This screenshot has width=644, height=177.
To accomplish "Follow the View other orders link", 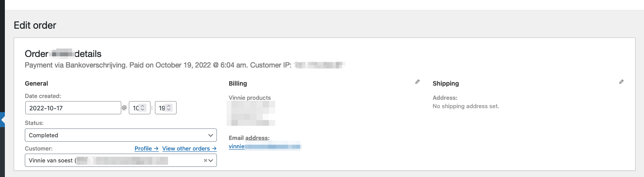I will click(189, 148).
